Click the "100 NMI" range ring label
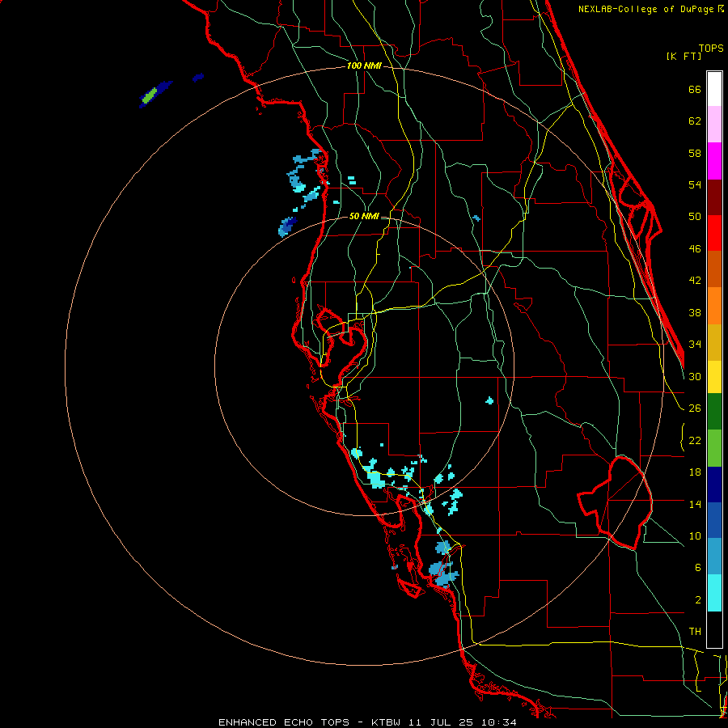Image resolution: width=728 pixels, height=728 pixels. [364, 66]
